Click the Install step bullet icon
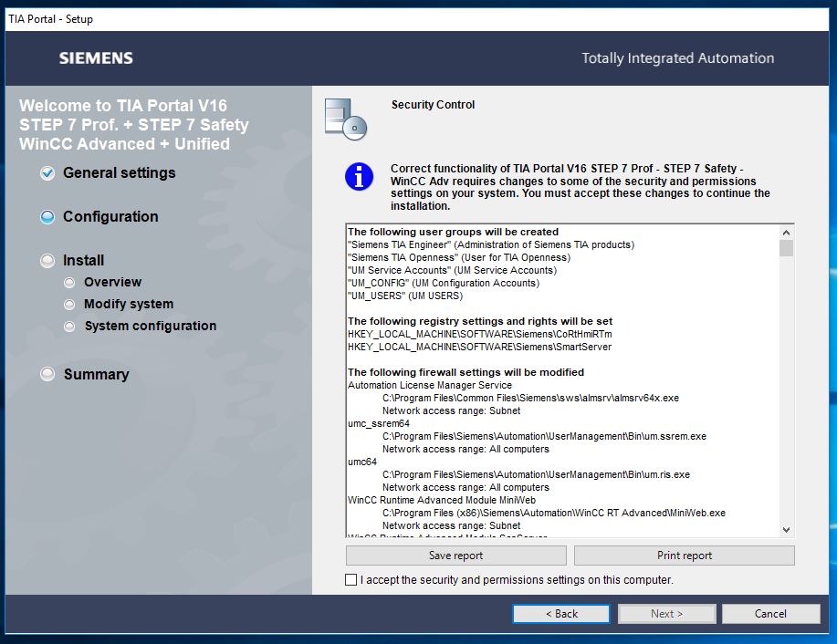This screenshot has height=644, width=837. [47, 261]
